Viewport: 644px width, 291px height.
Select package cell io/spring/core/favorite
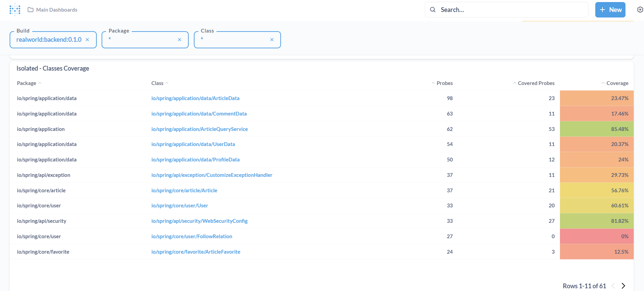coord(43,252)
